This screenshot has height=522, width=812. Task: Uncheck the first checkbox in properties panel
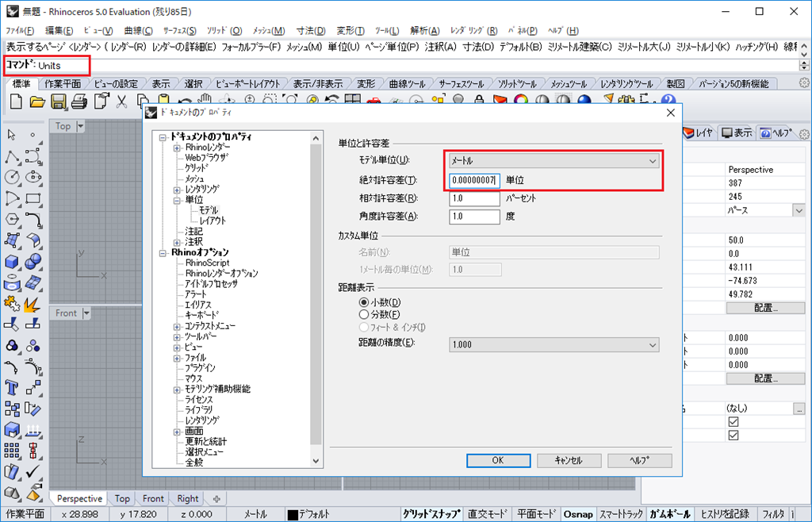click(733, 421)
